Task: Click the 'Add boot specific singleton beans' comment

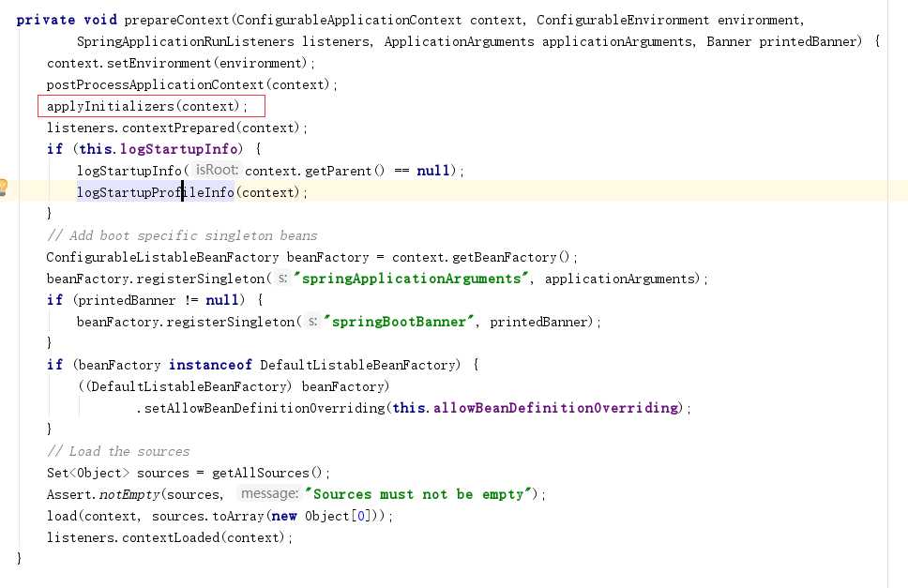Action: [x=182, y=236]
